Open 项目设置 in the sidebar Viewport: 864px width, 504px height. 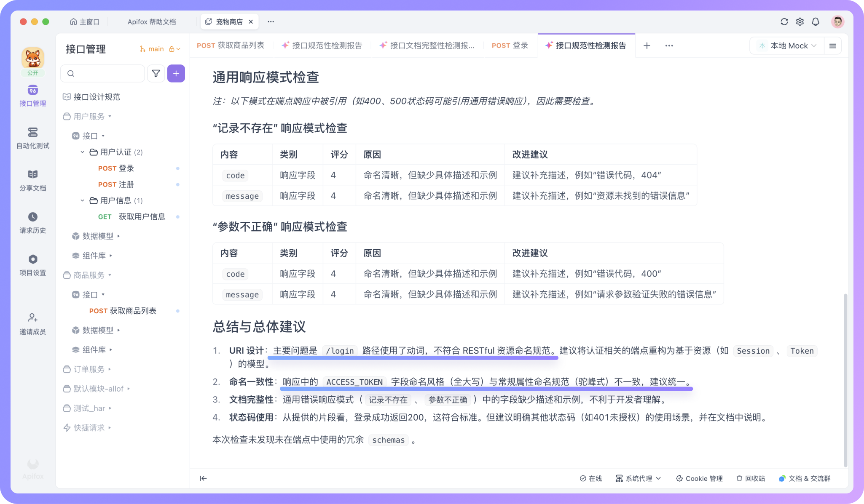pos(33,265)
